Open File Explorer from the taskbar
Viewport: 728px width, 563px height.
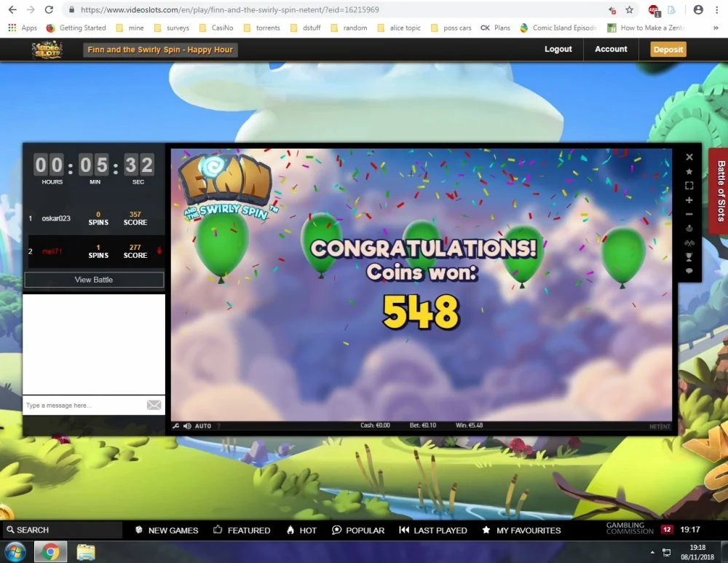pos(86,552)
